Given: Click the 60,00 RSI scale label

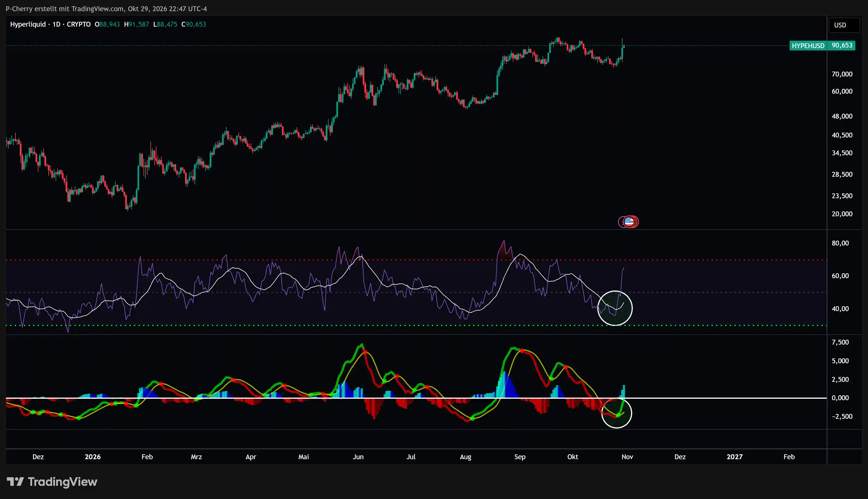Looking at the screenshot, I should (840, 276).
